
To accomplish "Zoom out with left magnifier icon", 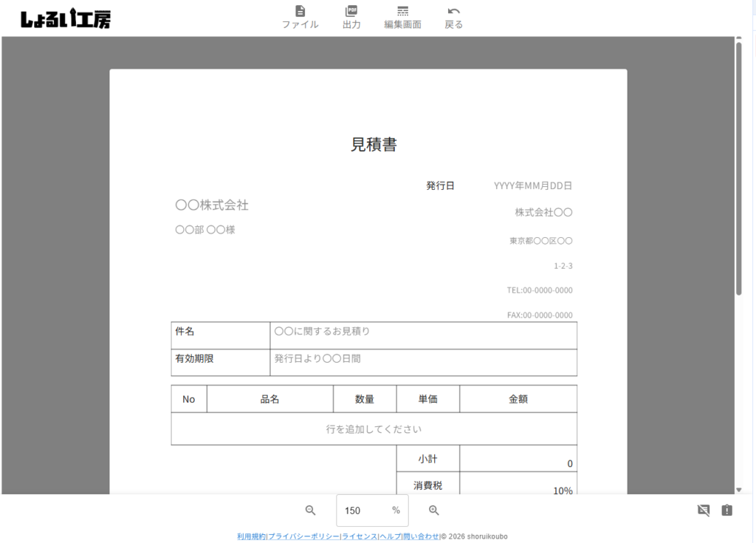I will point(311,510).
